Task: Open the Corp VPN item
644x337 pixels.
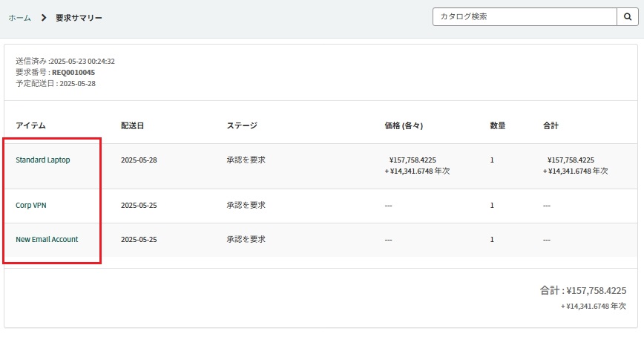Action: pos(31,205)
